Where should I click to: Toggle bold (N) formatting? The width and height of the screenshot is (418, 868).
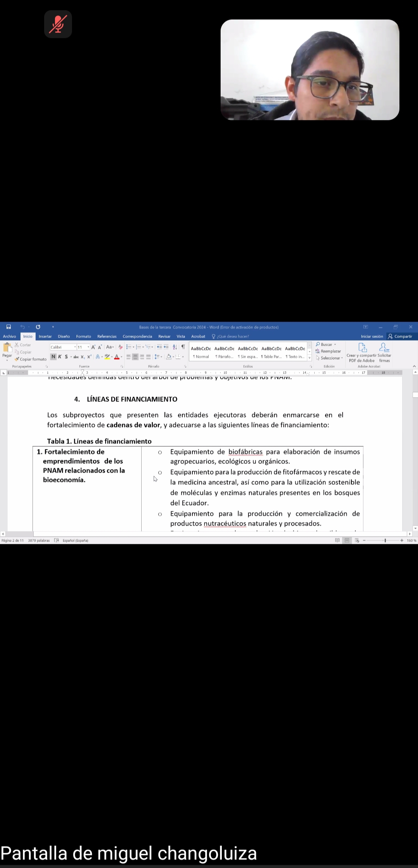pos(53,357)
